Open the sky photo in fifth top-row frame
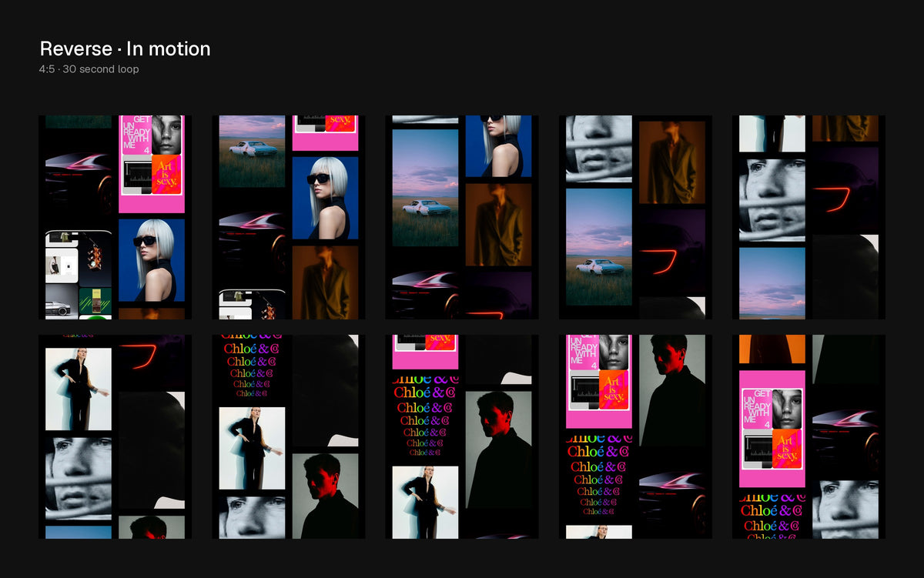The height and width of the screenshot is (578, 924). coord(772,283)
